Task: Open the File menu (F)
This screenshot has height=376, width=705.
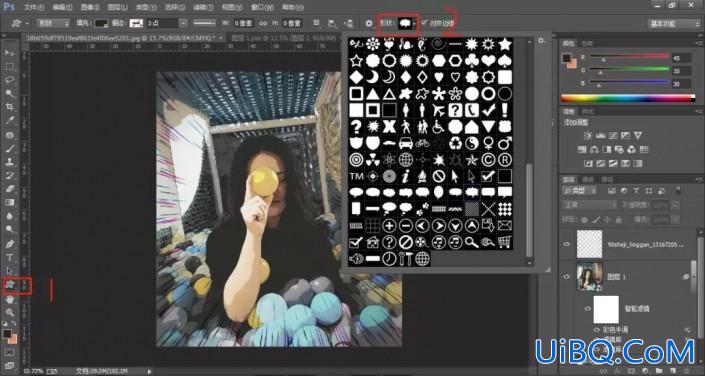Action: [34, 7]
